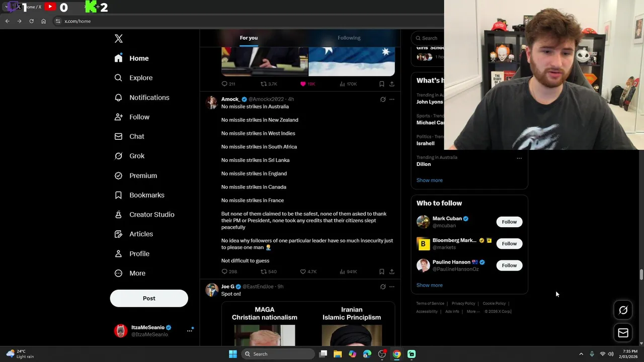Open ItzaMeSeanio account options dots

190,330
